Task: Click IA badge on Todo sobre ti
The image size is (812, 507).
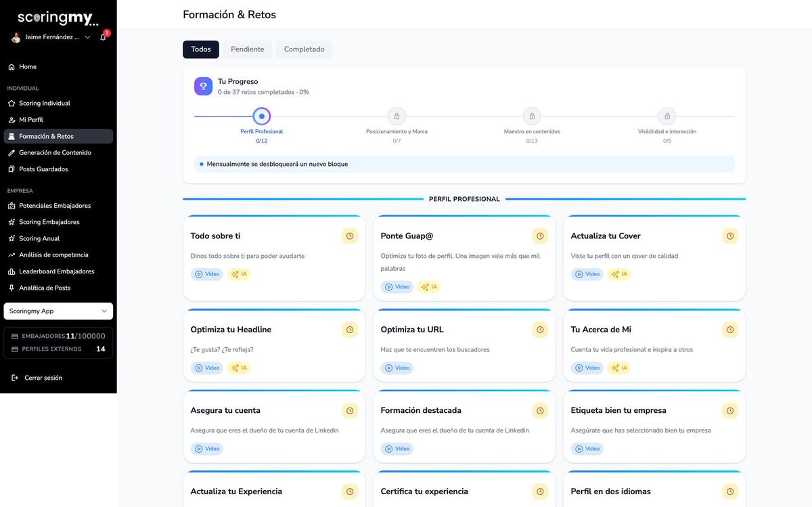Action: click(239, 274)
